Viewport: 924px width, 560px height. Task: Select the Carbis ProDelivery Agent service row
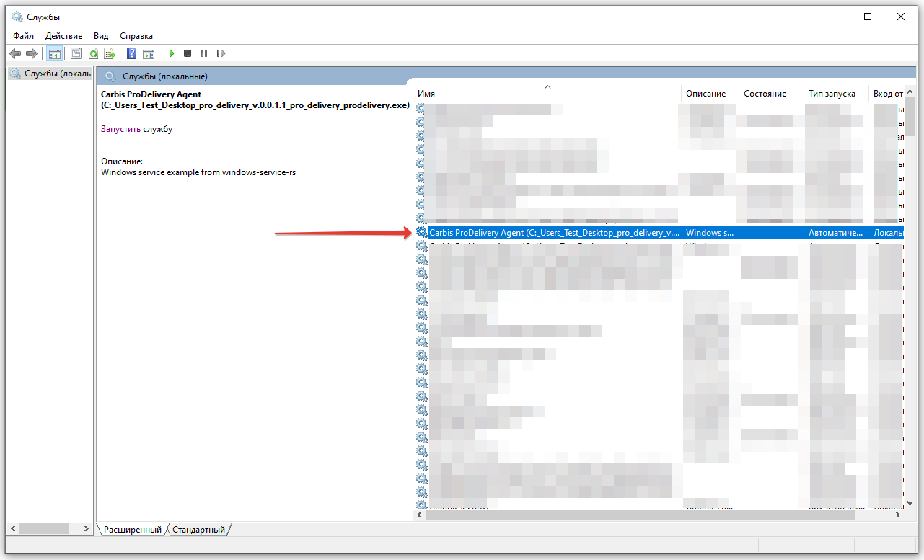pyautogui.click(x=554, y=233)
